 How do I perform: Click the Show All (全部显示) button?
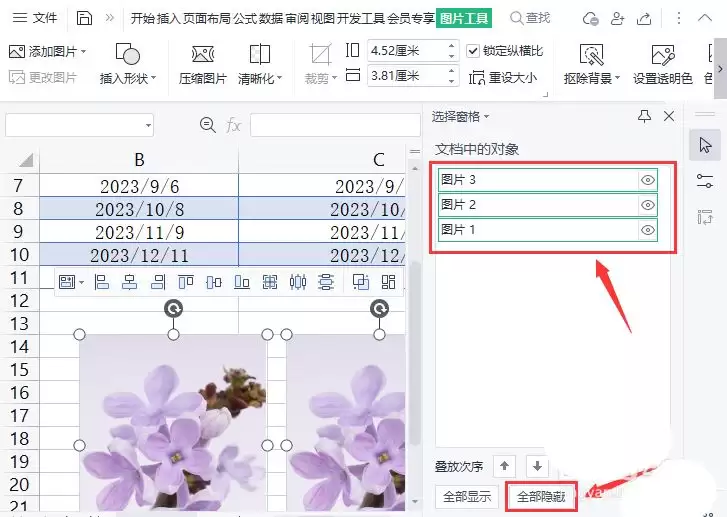[x=467, y=497]
